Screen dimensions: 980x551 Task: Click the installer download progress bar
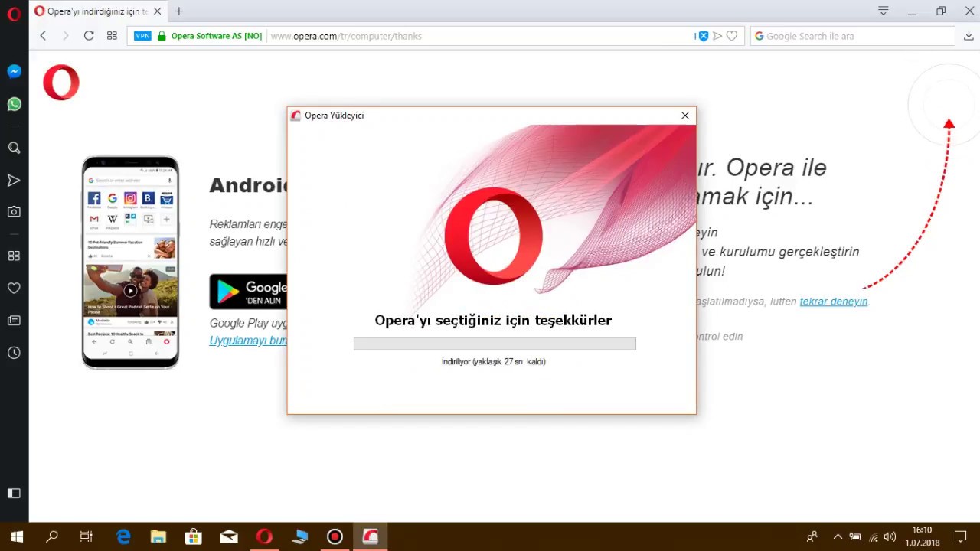coord(495,344)
